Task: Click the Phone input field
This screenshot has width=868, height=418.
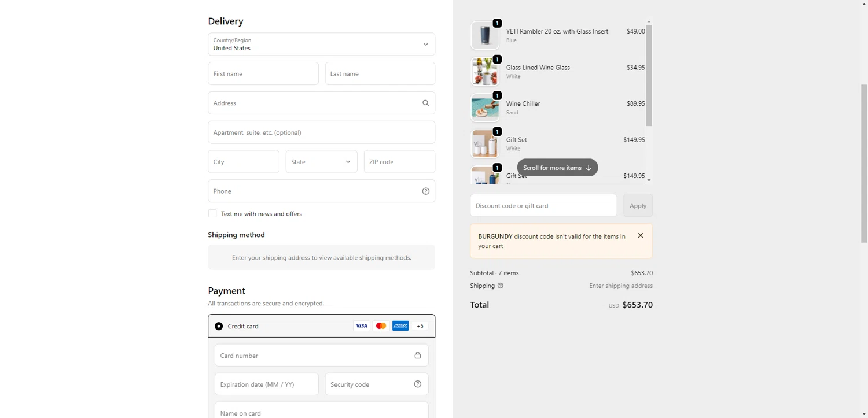Action: [321, 191]
